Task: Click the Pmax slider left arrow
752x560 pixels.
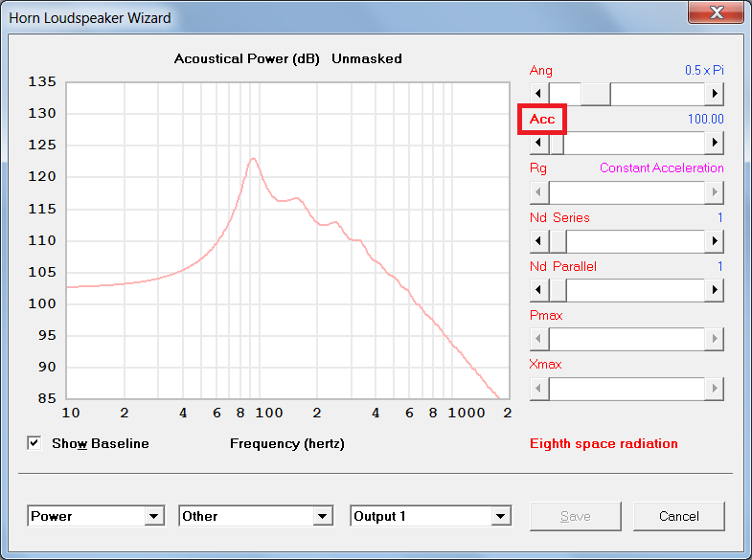Action: click(539, 339)
